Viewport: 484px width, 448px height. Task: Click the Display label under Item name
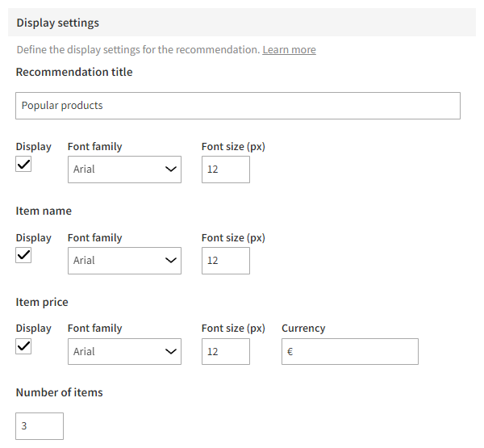[33, 238]
